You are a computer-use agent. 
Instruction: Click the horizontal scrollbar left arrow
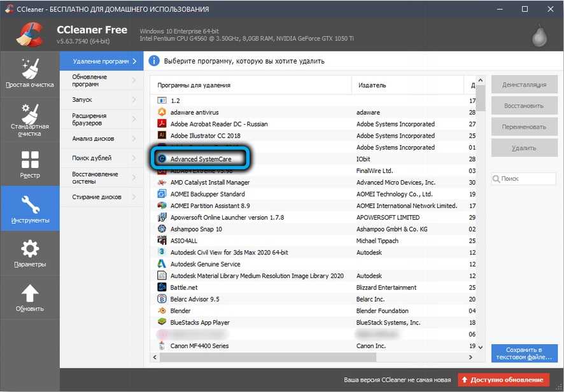click(x=155, y=357)
